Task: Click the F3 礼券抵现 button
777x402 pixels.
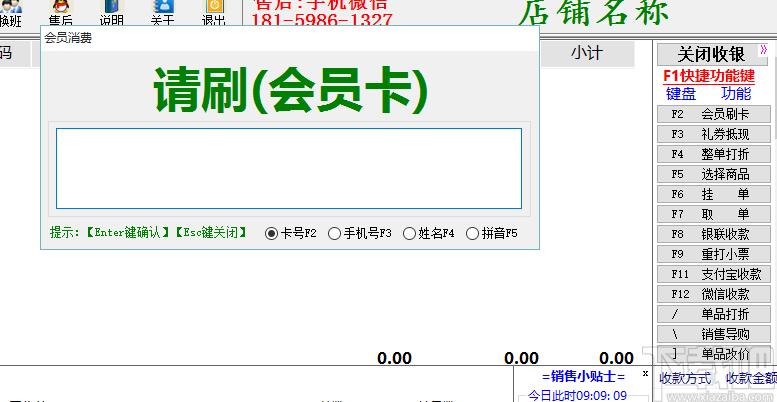Action: click(714, 134)
